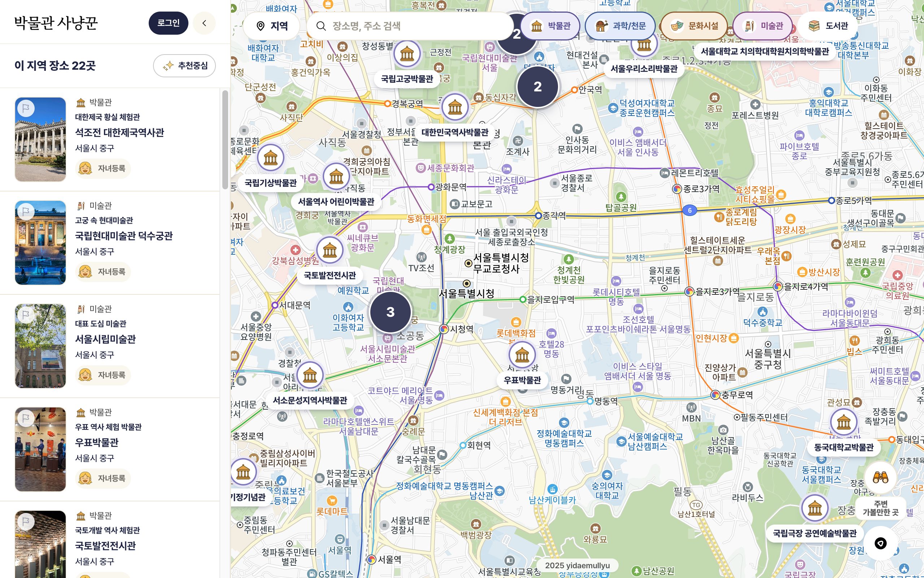Click the 국립고궁박물관 map marker icon
Viewport: 924px width, 578px height.
[x=407, y=54]
